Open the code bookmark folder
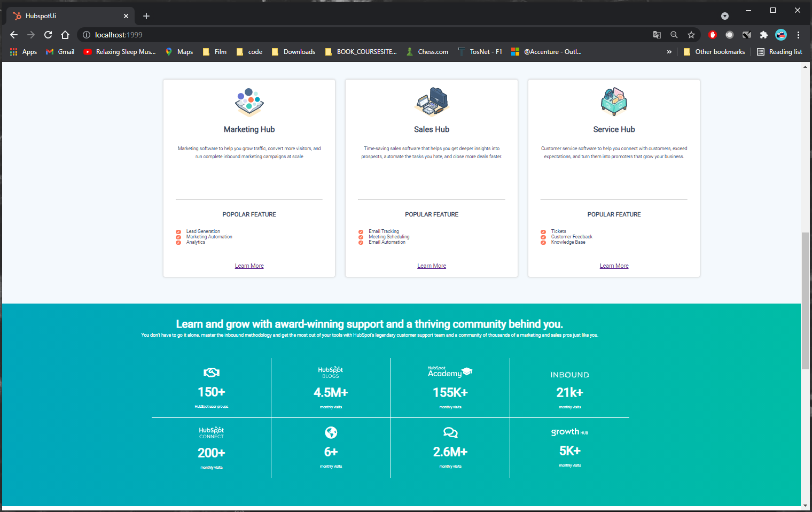The height and width of the screenshot is (512, 812). 249,52
